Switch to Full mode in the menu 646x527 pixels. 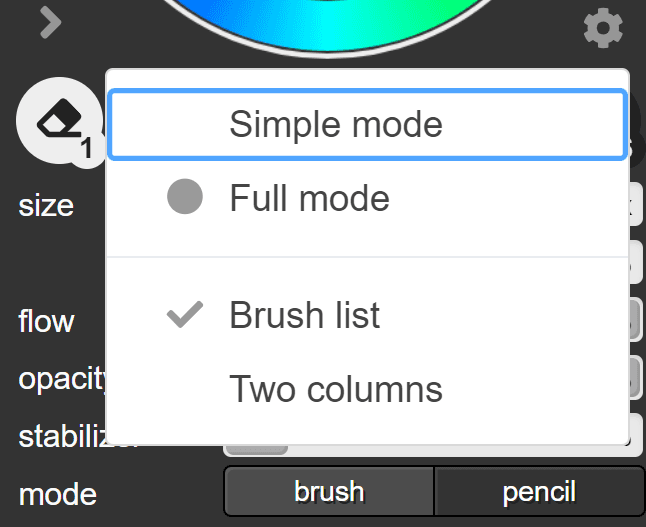pyautogui.click(x=309, y=197)
